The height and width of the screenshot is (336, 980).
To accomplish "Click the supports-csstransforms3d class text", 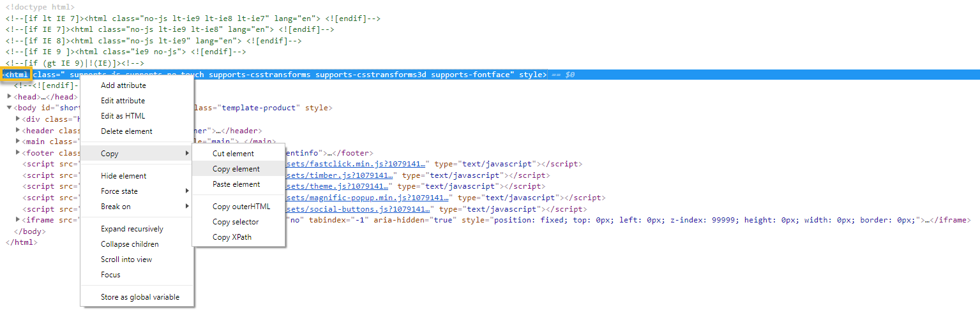I will pos(371,75).
